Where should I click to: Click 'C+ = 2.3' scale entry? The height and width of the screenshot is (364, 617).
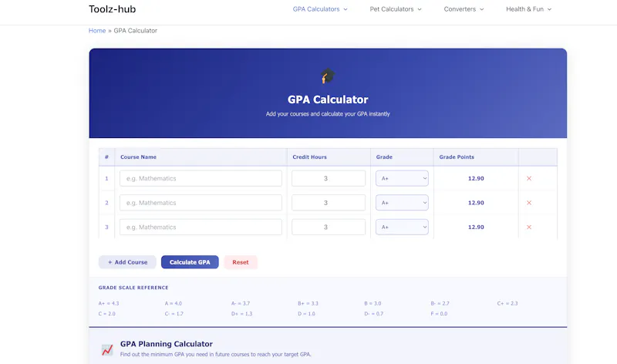(507, 303)
